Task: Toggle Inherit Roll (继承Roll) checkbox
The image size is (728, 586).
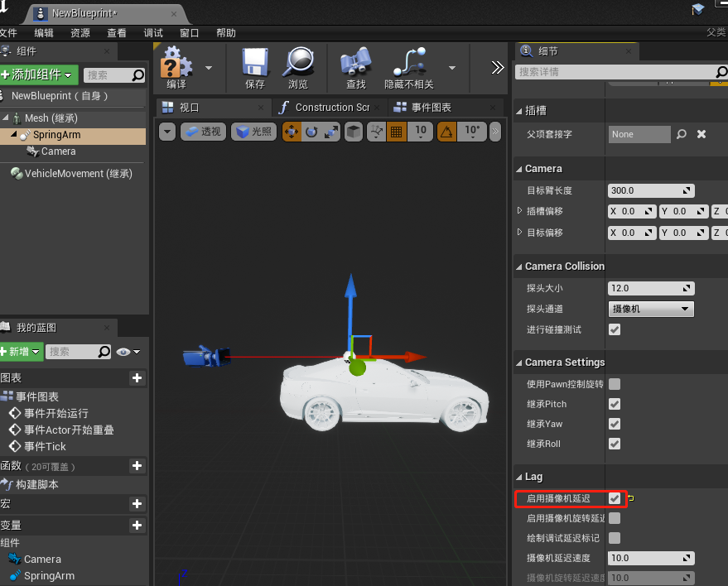Action: coord(615,444)
